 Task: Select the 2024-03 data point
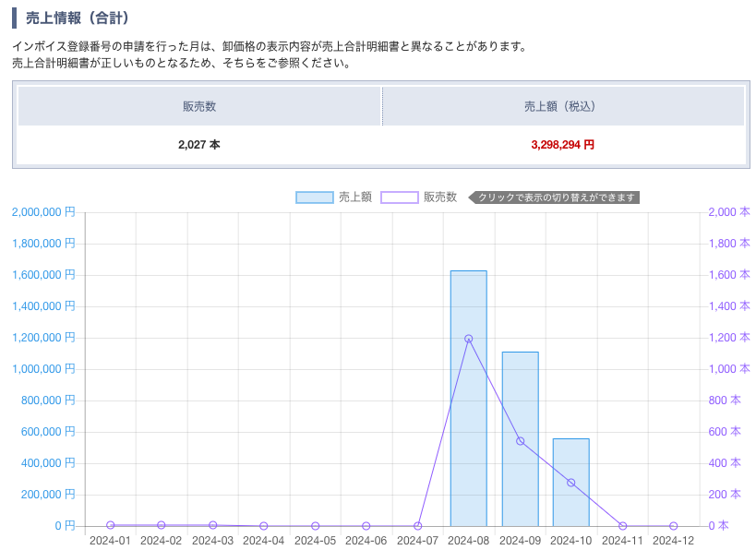coord(212,525)
